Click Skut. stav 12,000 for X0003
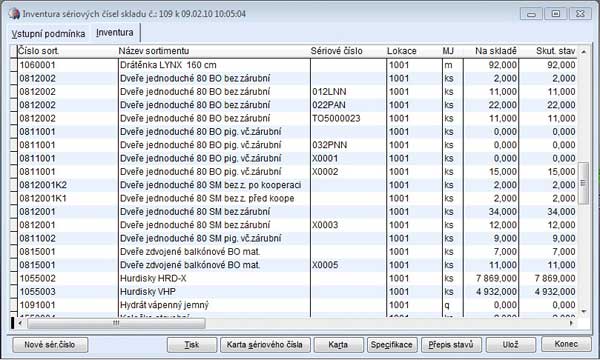This screenshot has height=360, width=600. (x=548, y=225)
